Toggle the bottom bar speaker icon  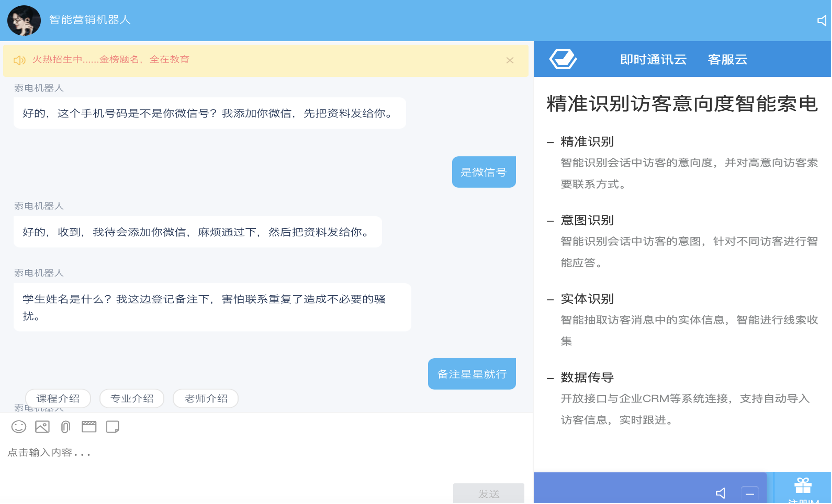(721, 492)
